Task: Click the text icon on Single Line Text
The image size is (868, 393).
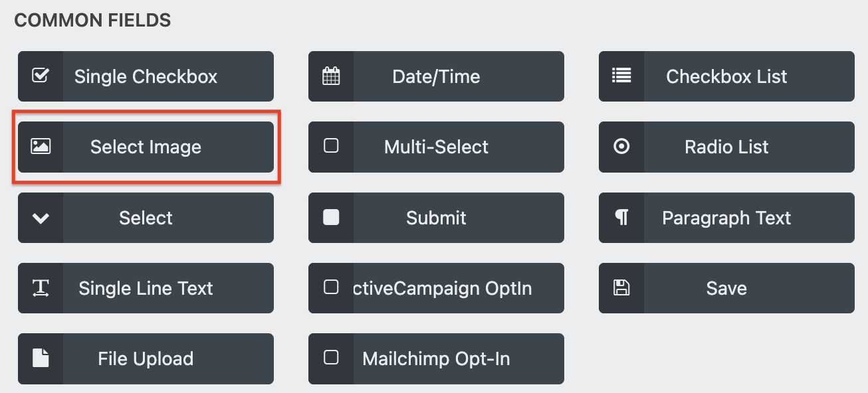Action: tap(40, 288)
